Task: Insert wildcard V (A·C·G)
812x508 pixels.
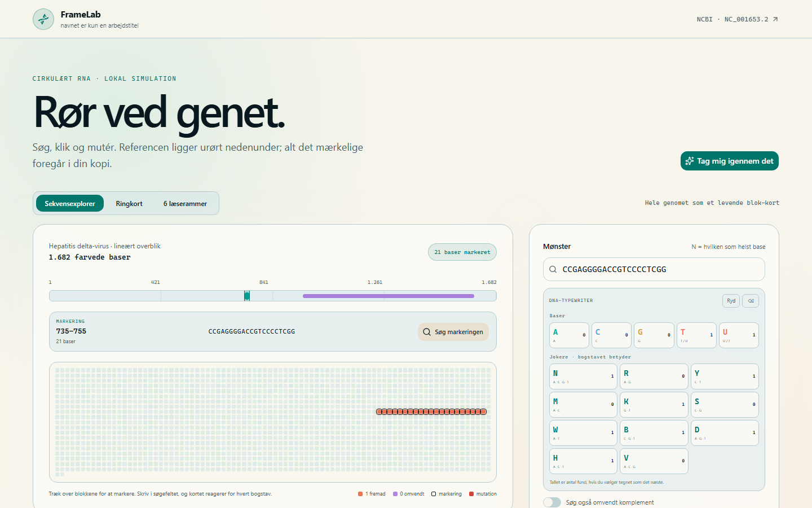Action: pos(654,461)
